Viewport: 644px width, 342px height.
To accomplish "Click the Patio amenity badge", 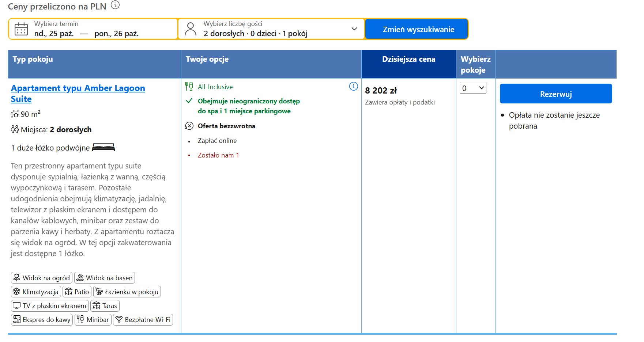I will (77, 292).
